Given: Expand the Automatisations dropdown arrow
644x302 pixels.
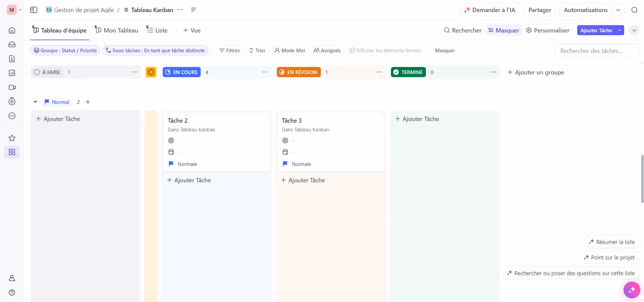Looking at the screenshot, I should [x=618, y=10].
